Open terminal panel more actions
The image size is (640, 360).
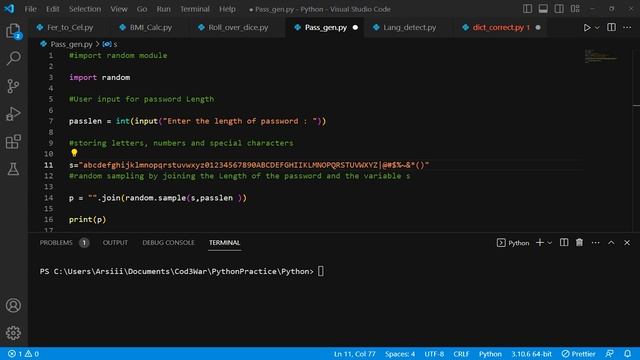pos(596,243)
